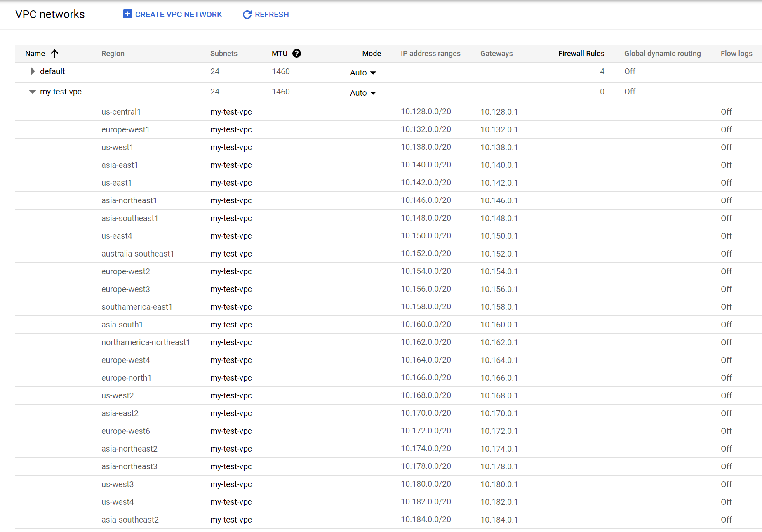Toggle Flow logs Off for asia-southeast2 subnet

click(726, 519)
